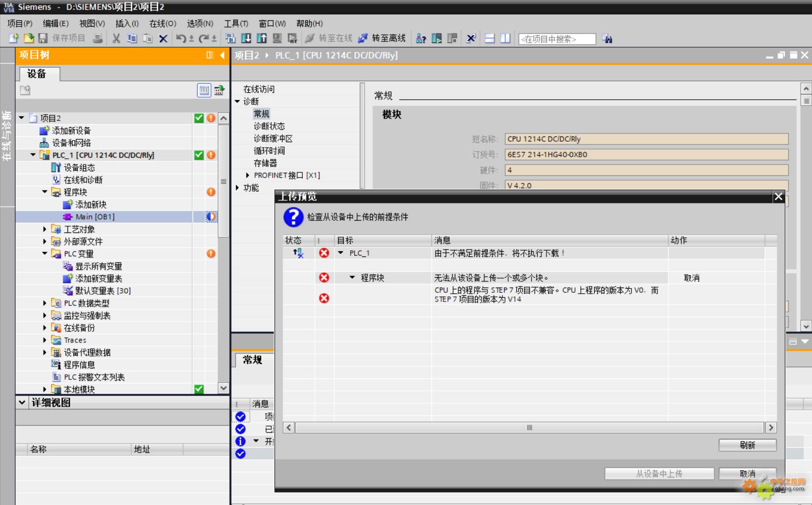Collapse PLC_1 row in upload preview
Image resolution: width=812 pixels, height=505 pixels.
point(341,253)
